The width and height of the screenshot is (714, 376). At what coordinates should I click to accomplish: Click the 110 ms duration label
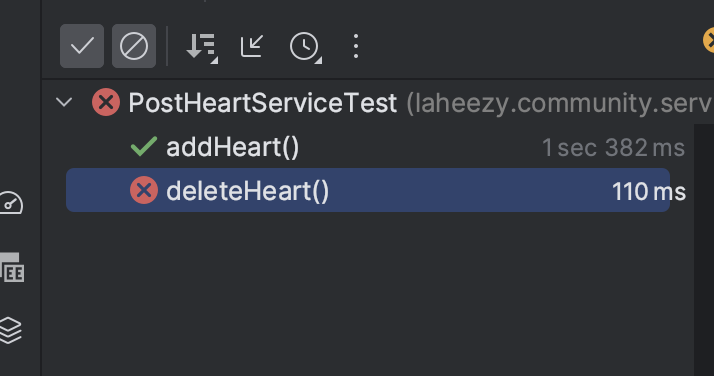648,192
